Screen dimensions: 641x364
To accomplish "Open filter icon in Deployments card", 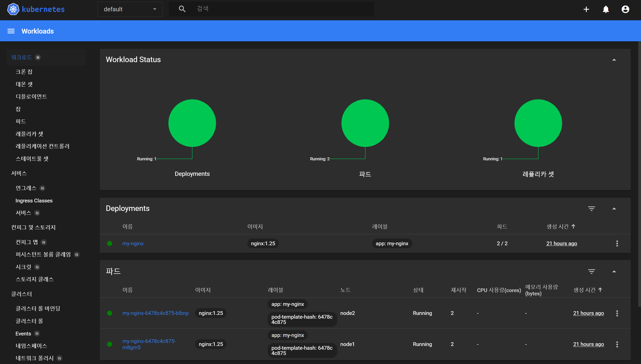I will pos(591,208).
